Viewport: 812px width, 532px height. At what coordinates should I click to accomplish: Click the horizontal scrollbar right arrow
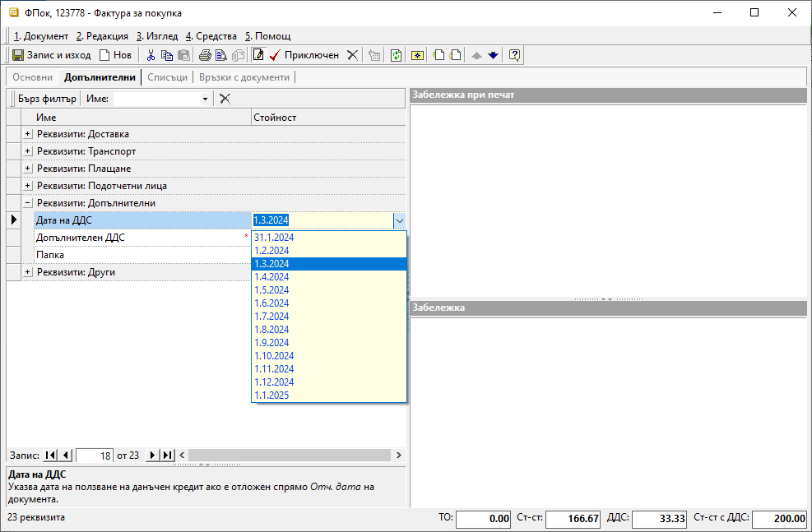coord(398,455)
